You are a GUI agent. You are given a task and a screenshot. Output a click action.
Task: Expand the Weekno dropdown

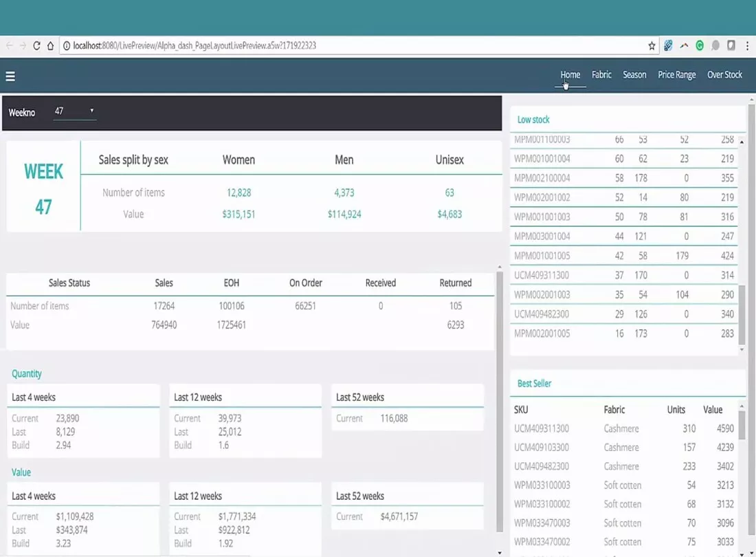[x=75, y=111]
